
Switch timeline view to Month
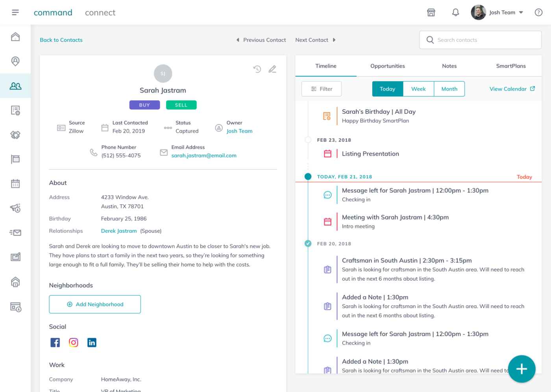[x=449, y=89]
